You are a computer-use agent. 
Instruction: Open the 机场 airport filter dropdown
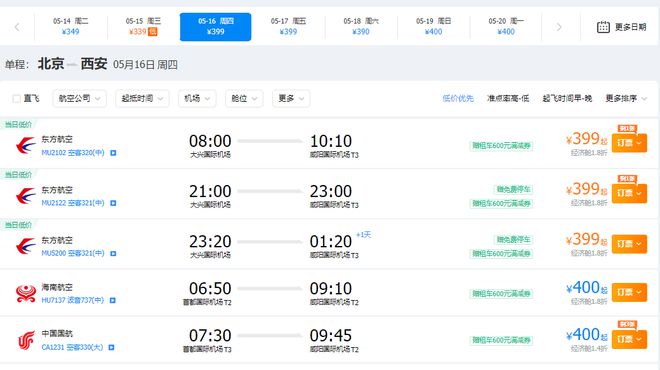[x=197, y=98]
